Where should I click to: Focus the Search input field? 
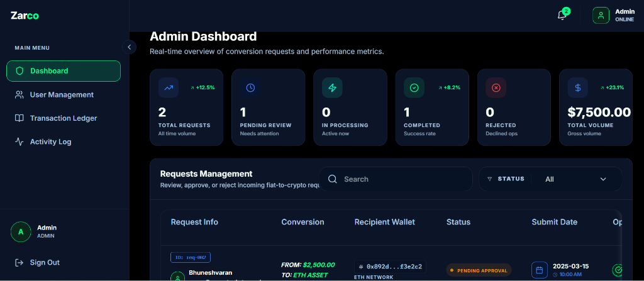[396, 179]
